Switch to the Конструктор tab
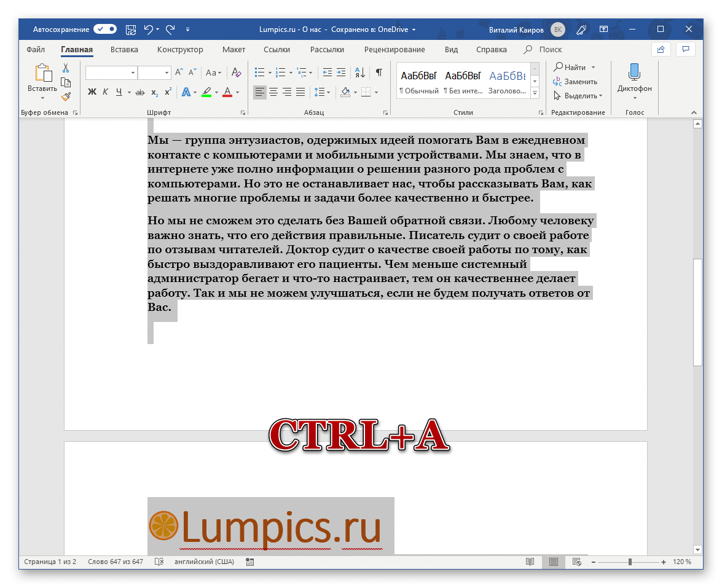The width and height of the screenshot is (722, 588). tap(180, 49)
